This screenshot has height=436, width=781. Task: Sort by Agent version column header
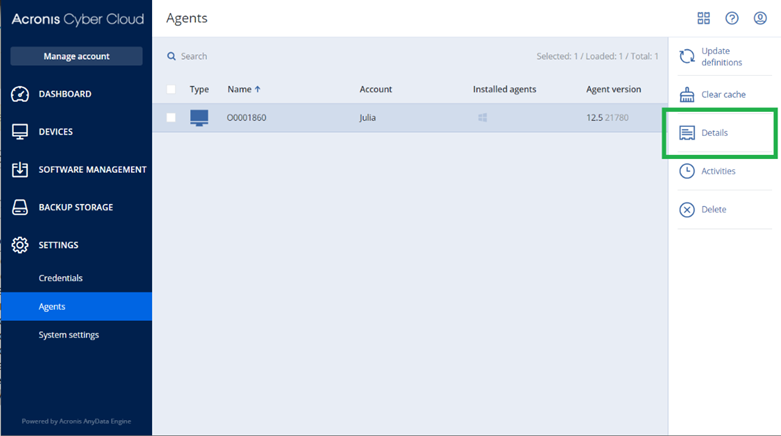(x=614, y=89)
